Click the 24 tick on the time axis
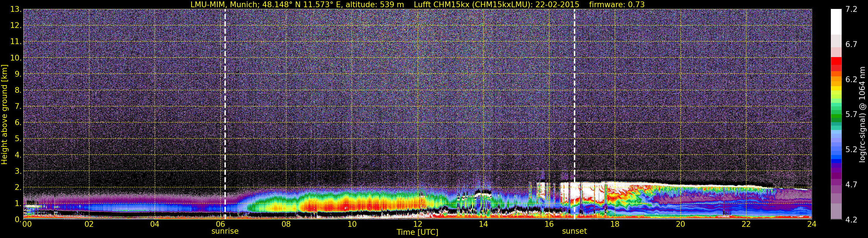Image resolution: width=868 pixels, height=238 pixels. 812,224
